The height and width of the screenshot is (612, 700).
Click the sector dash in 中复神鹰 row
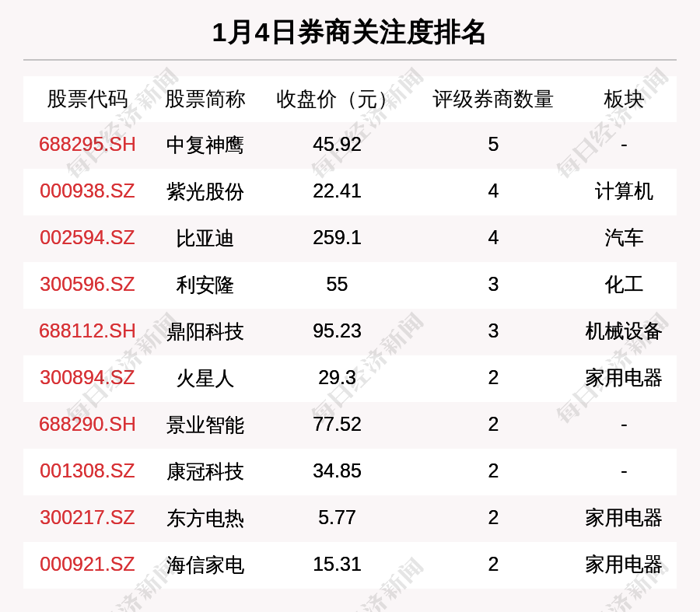[624, 145]
